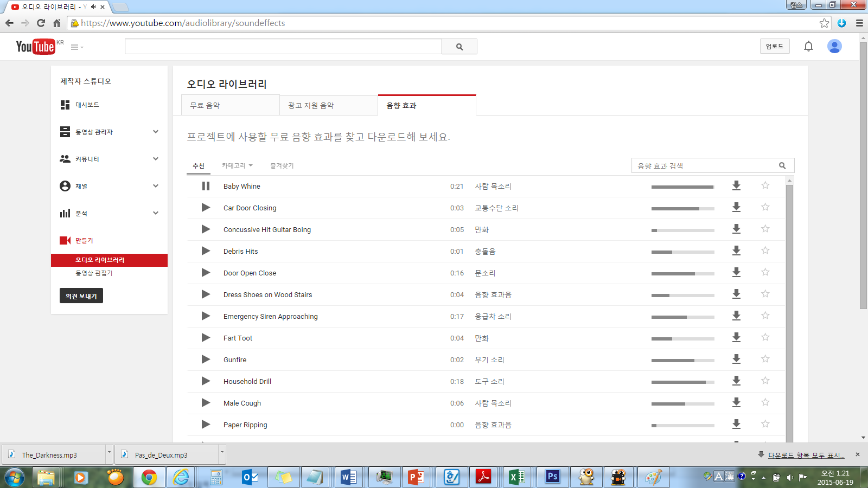Star the Debris Hits effect
The height and width of the screenshot is (488, 868).
tap(765, 251)
